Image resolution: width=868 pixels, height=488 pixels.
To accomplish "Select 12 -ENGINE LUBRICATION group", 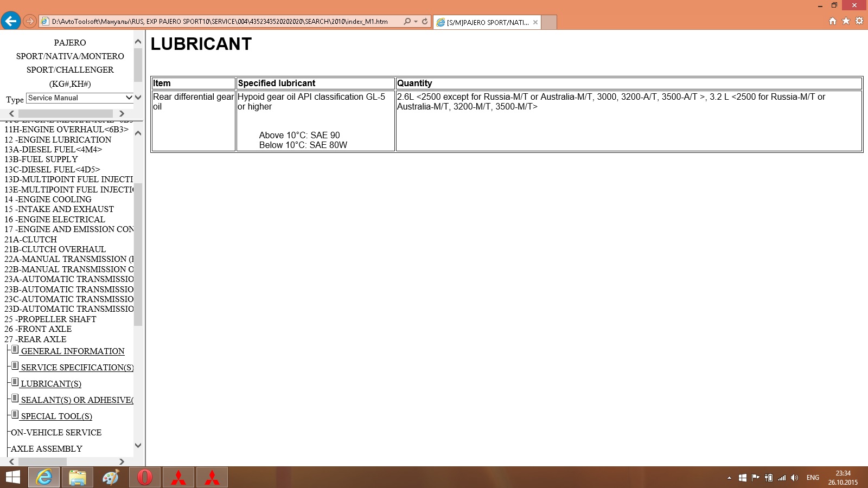I will coord(58,140).
